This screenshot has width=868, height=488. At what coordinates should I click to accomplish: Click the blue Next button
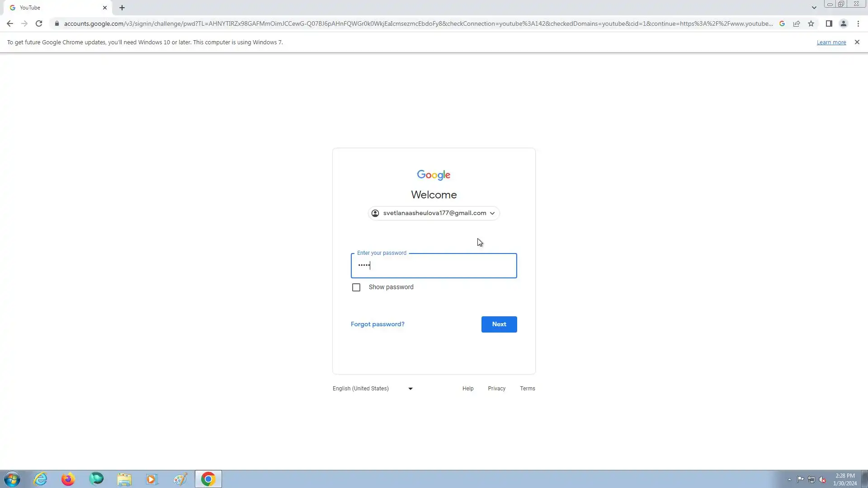tap(499, 324)
